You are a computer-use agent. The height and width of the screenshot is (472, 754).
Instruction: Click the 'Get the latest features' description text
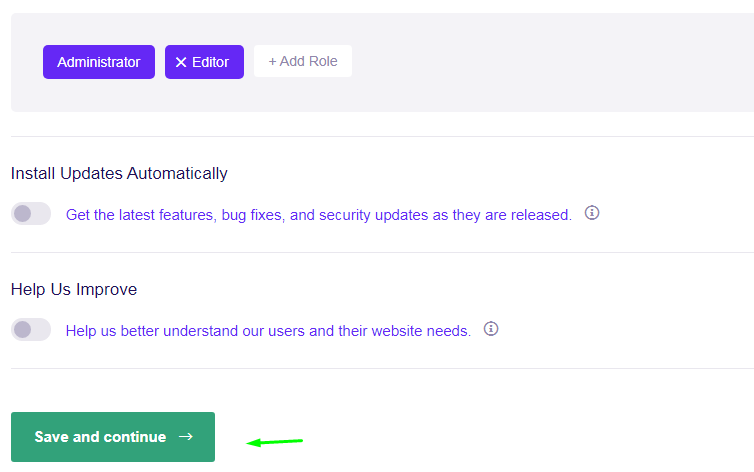coord(319,215)
